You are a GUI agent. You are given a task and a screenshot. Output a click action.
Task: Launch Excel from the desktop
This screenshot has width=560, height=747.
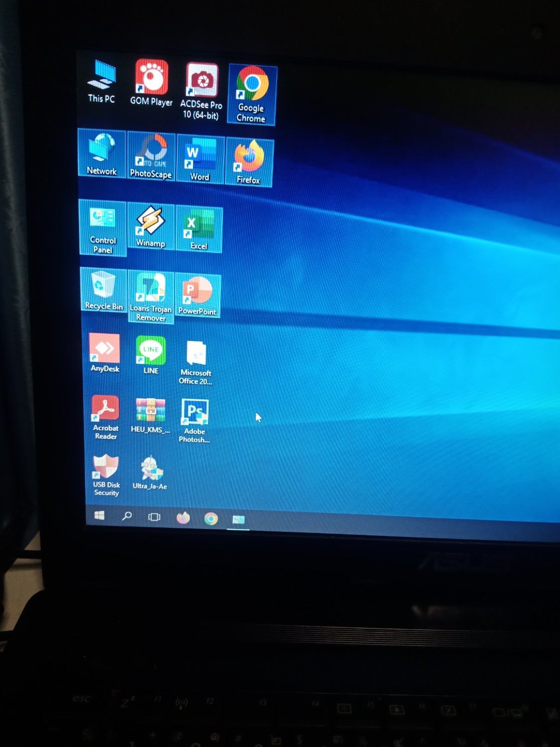coord(199,229)
